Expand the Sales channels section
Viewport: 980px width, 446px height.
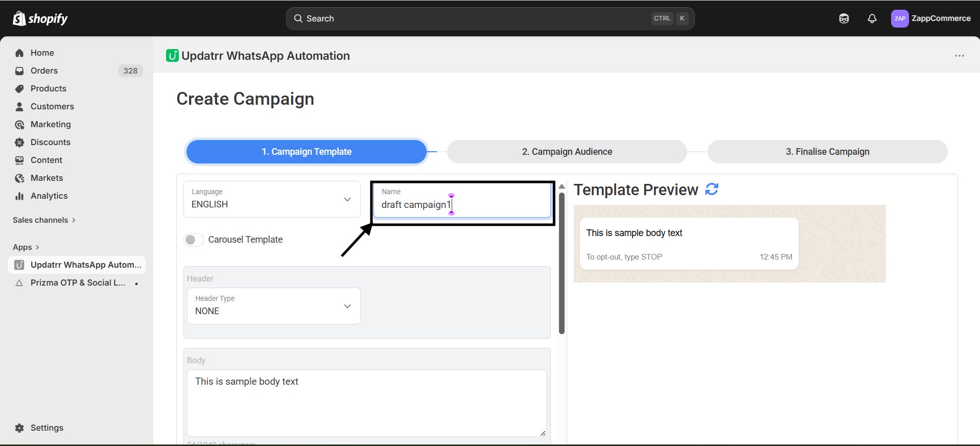(44, 220)
